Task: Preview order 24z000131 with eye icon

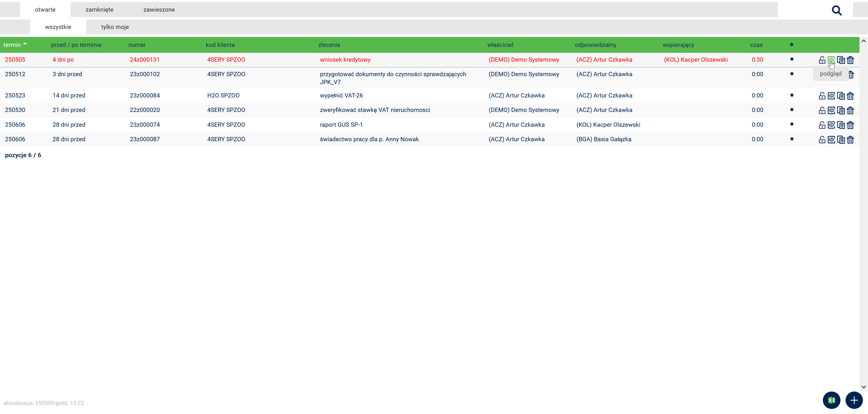Action: 831,60
